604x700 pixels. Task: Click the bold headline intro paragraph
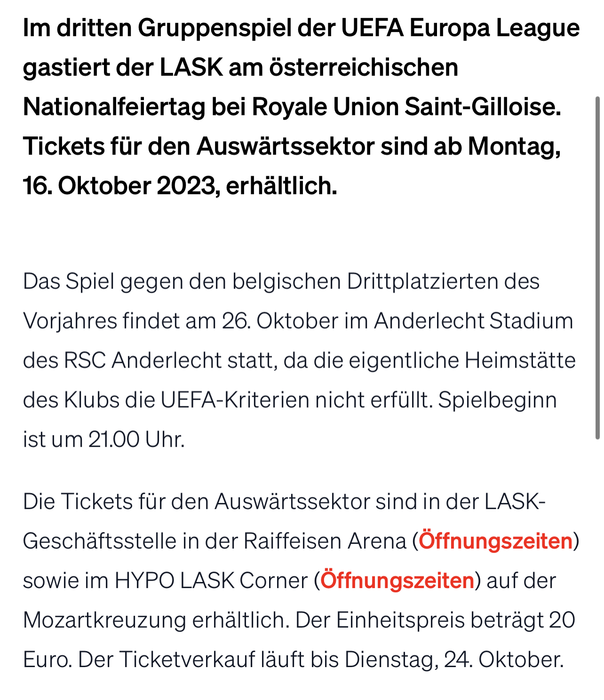point(301,107)
